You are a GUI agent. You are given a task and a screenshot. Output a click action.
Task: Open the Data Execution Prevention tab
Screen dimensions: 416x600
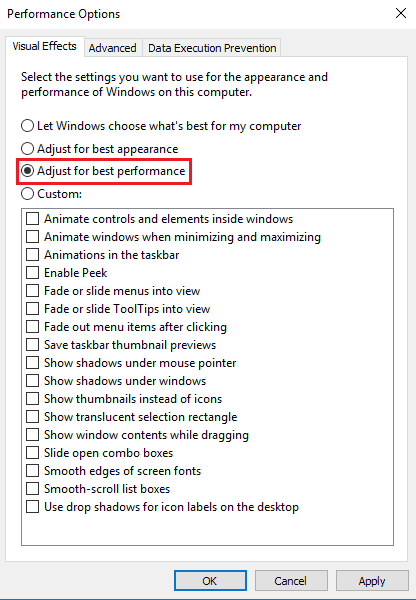[x=212, y=48]
